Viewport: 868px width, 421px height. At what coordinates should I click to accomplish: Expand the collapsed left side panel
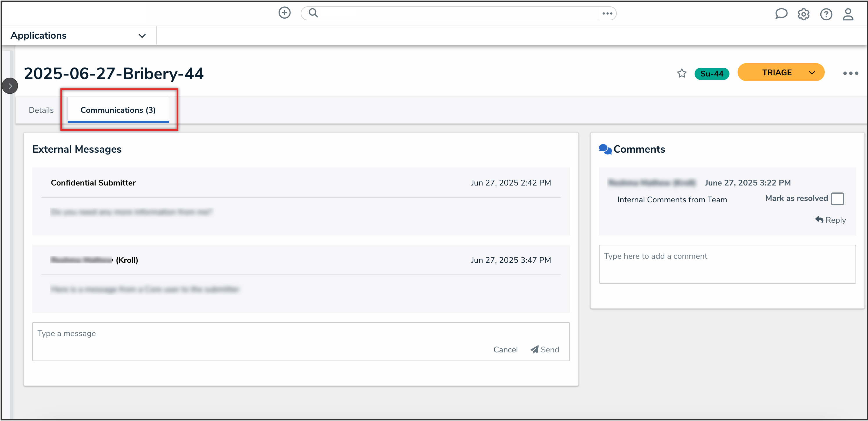(10, 86)
